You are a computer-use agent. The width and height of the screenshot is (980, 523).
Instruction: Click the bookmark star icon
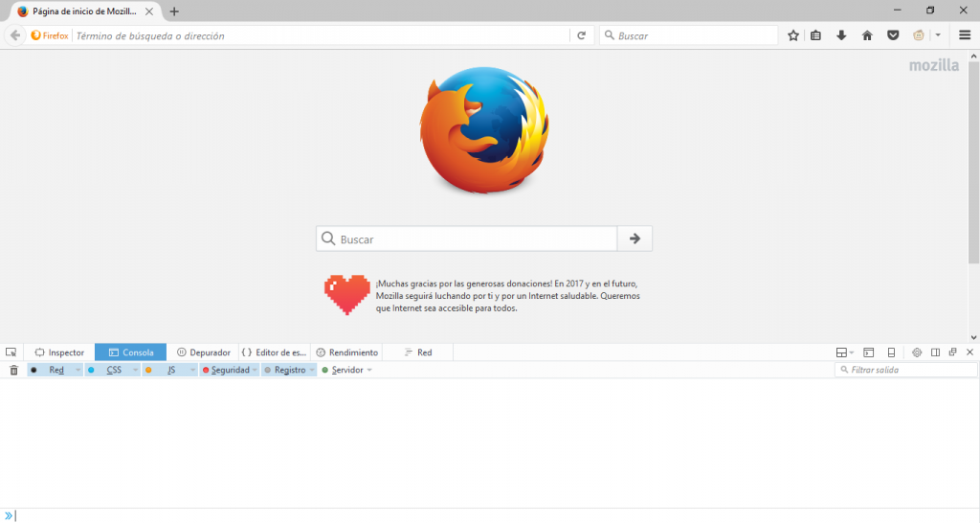point(793,35)
